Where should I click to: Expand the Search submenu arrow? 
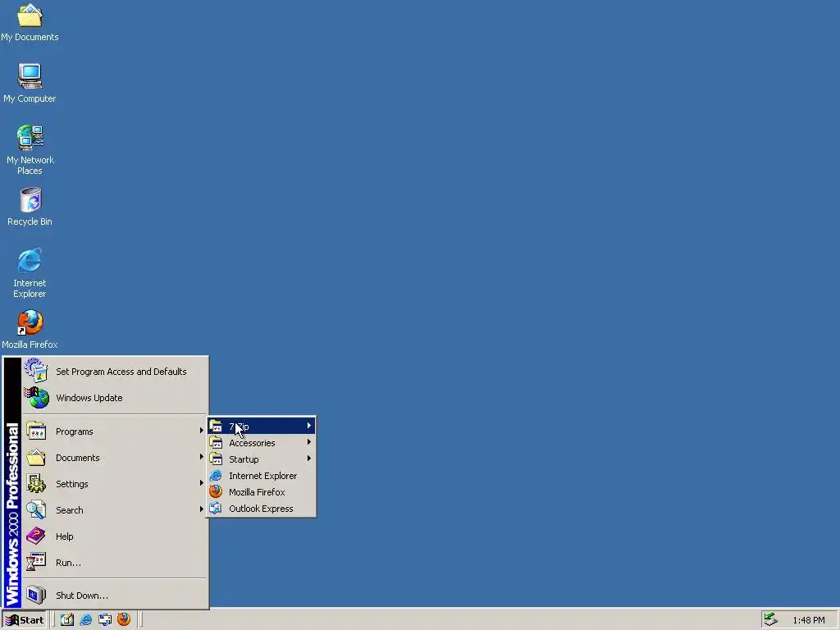click(x=202, y=509)
